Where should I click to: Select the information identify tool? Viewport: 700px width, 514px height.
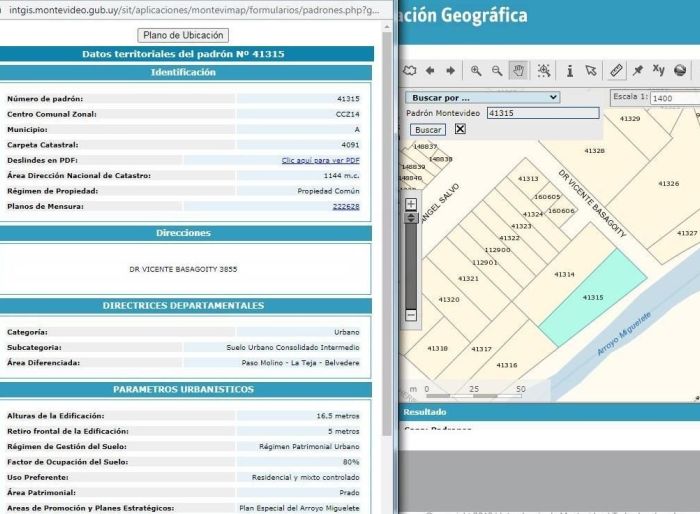point(570,71)
